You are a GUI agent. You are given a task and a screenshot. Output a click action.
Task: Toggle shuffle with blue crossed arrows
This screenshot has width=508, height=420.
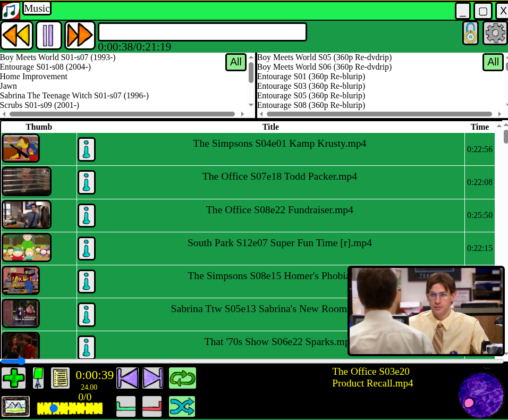coord(182,406)
